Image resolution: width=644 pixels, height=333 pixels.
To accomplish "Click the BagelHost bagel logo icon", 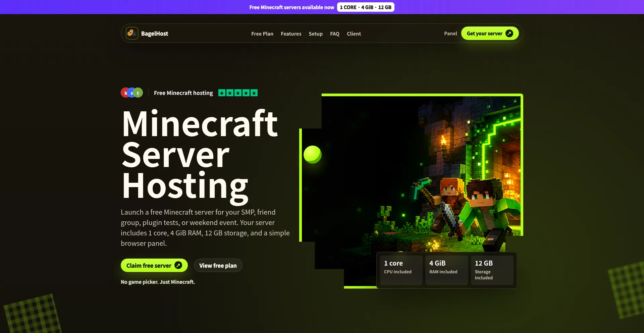I will [132, 33].
